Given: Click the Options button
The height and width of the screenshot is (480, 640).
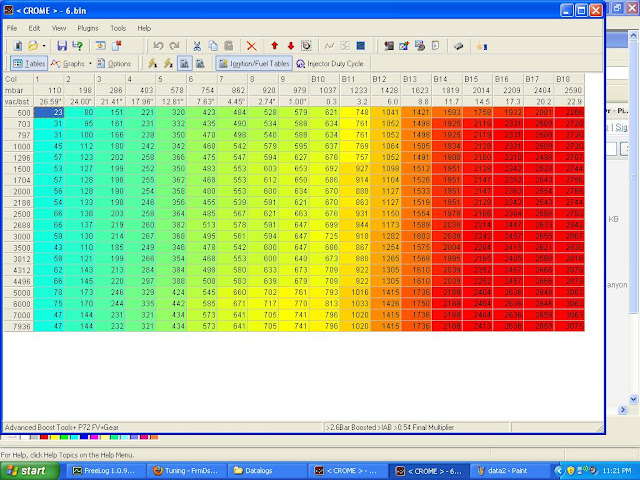Looking at the screenshot, I should pos(114,63).
